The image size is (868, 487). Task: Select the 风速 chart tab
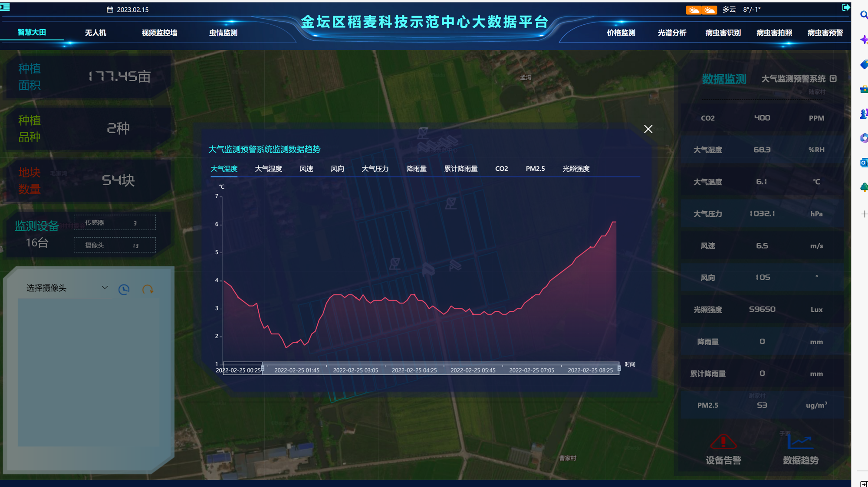point(306,169)
